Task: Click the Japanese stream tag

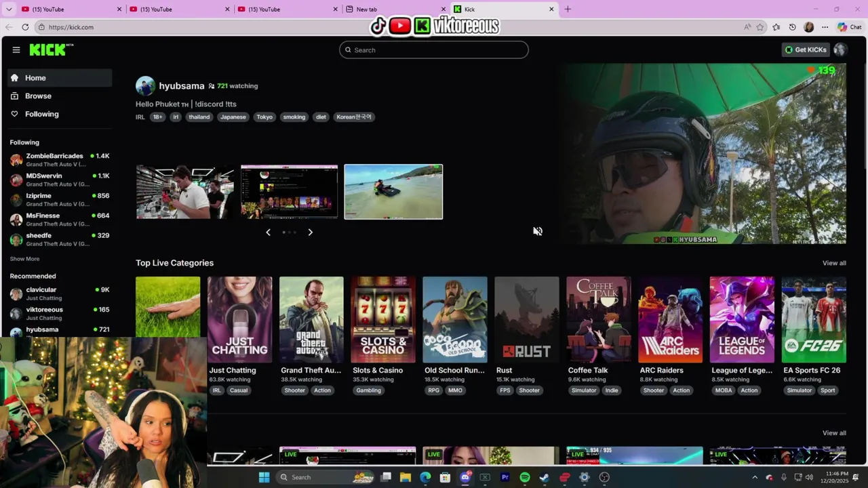Action: coord(233,117)
